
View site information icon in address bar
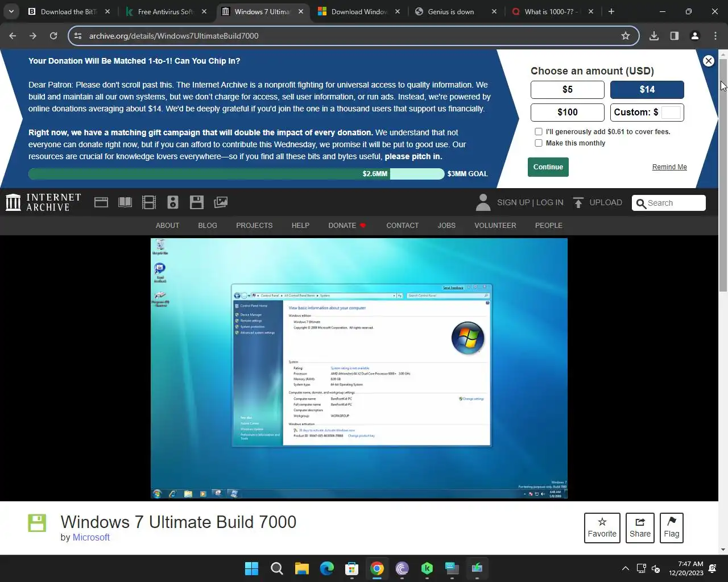coord(78,36)
